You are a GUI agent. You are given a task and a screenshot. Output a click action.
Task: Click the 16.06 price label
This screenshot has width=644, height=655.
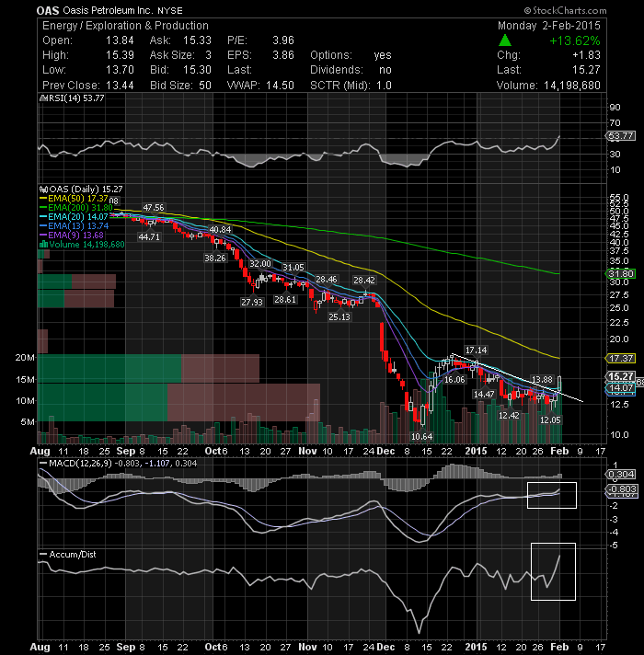coord(454,379)
